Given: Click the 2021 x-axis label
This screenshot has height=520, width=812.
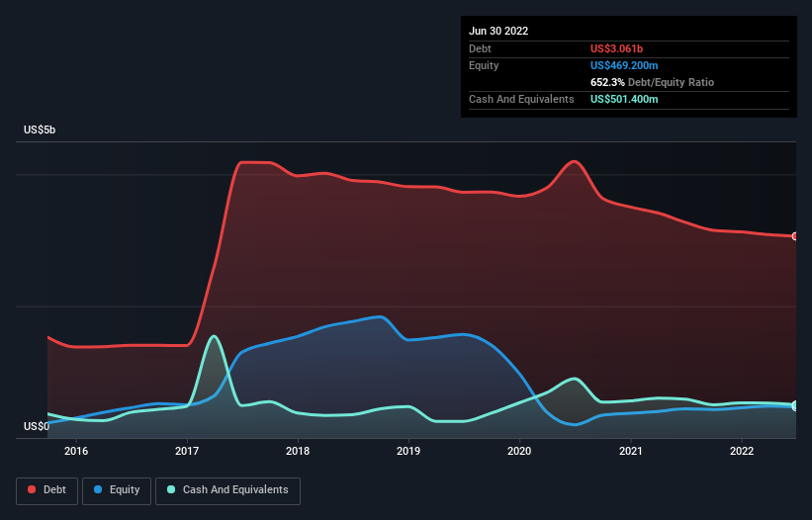Looking at the screenshot, I should (x=631, y=451).
